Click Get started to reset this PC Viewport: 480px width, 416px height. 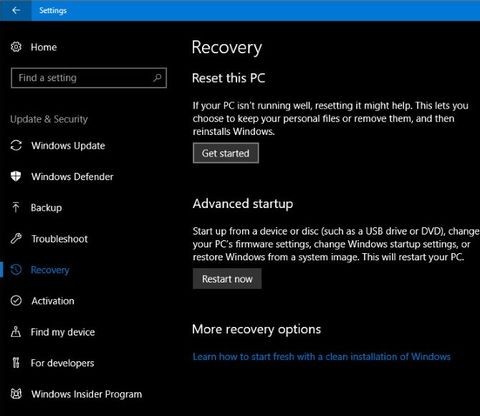click(x=226, y=153)
